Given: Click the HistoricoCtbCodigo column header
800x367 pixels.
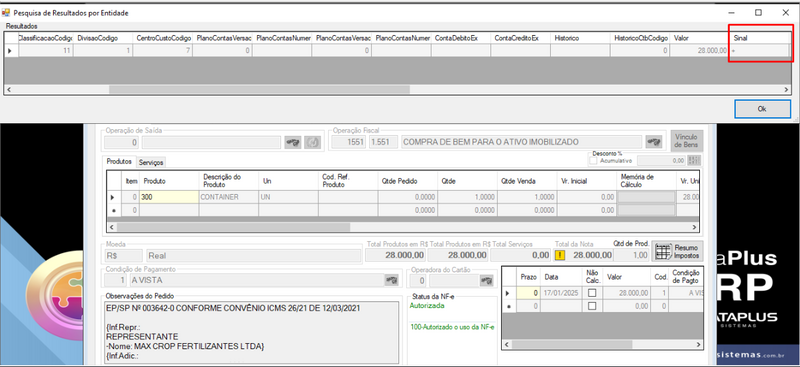Looking at the screenshot, I should 640,38.
